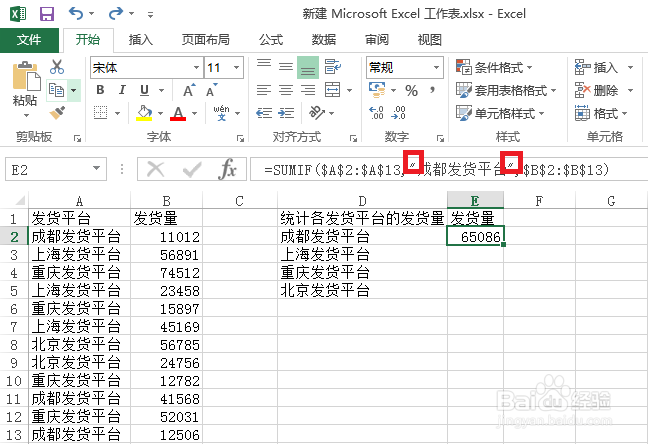Toggle bottom vertical alignment
Viewport: 648px width, 444px height.
tap(308, 67)
